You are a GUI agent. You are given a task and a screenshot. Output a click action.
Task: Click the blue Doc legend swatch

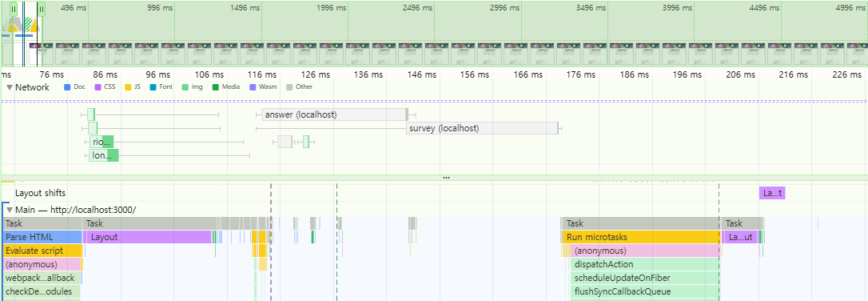(67, 87)
